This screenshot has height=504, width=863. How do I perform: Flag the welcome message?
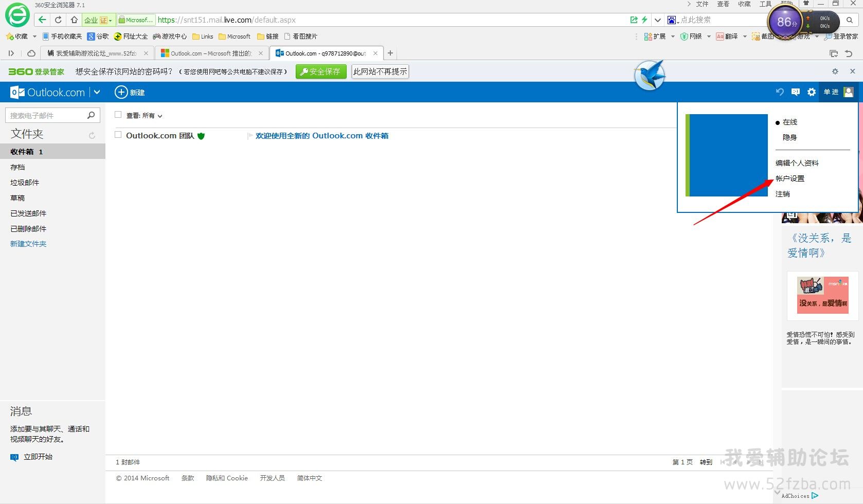tap(250, 136)
